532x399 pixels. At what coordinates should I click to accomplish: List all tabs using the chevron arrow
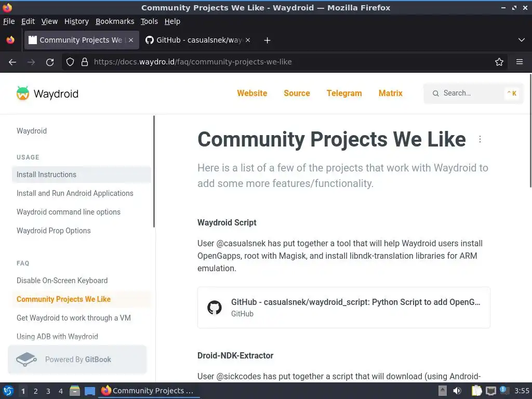[522, 40]
